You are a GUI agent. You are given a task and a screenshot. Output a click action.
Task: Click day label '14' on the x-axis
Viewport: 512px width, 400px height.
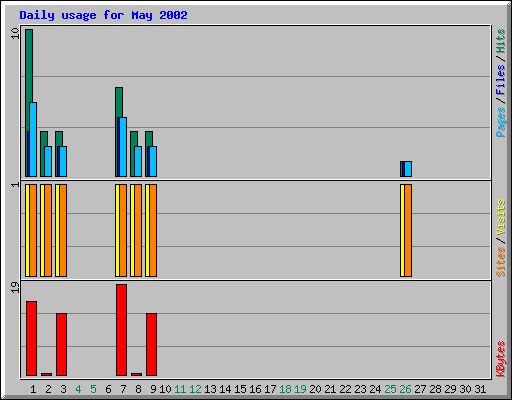pyautogui.click(x=225, y=389)
